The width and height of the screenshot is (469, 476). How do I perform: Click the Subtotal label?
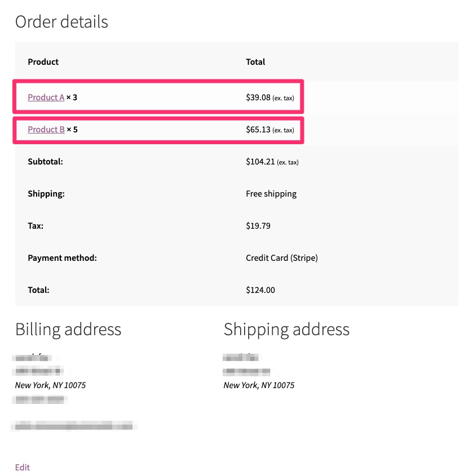[x=45, y=162]
